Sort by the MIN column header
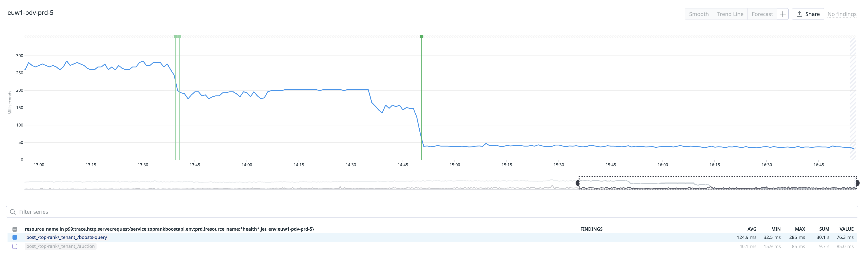 click(x=776, y=229)
